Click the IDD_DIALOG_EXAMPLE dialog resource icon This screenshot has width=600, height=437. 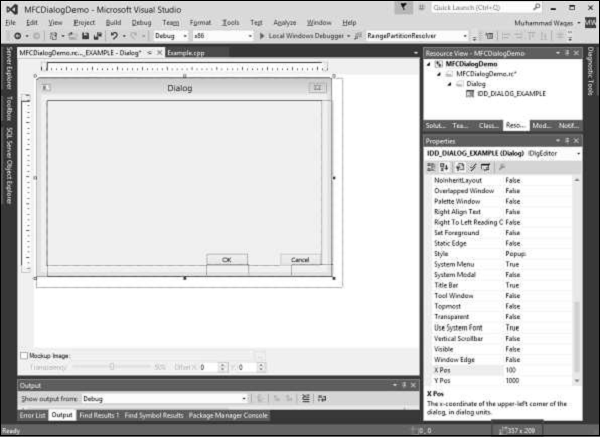pos(470,94)
